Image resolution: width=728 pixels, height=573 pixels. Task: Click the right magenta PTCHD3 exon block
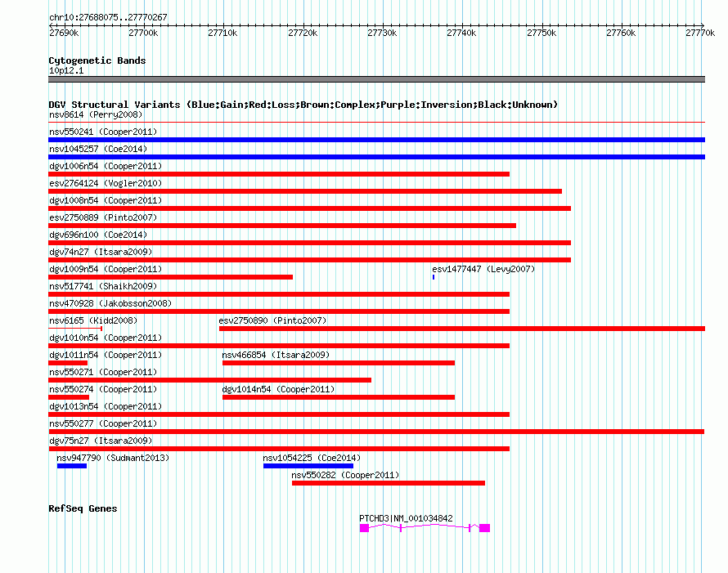click(x=485, y=528)
